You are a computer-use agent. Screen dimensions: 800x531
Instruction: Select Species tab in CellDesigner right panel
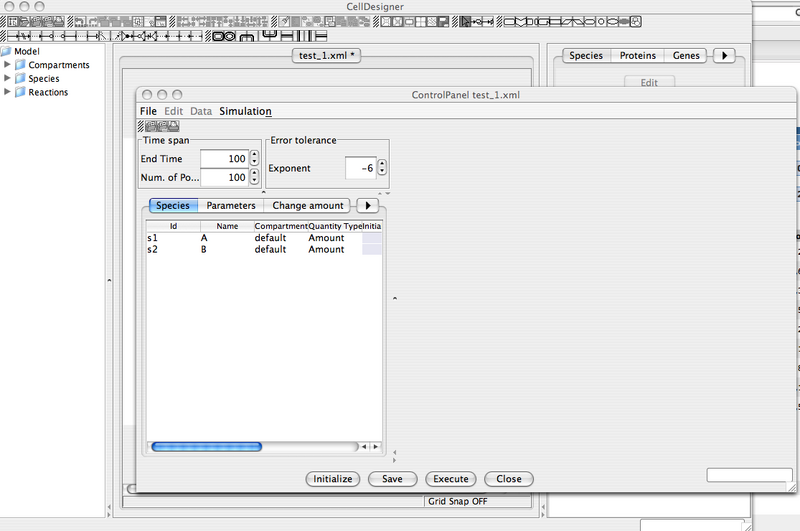[x=586, y=55]
